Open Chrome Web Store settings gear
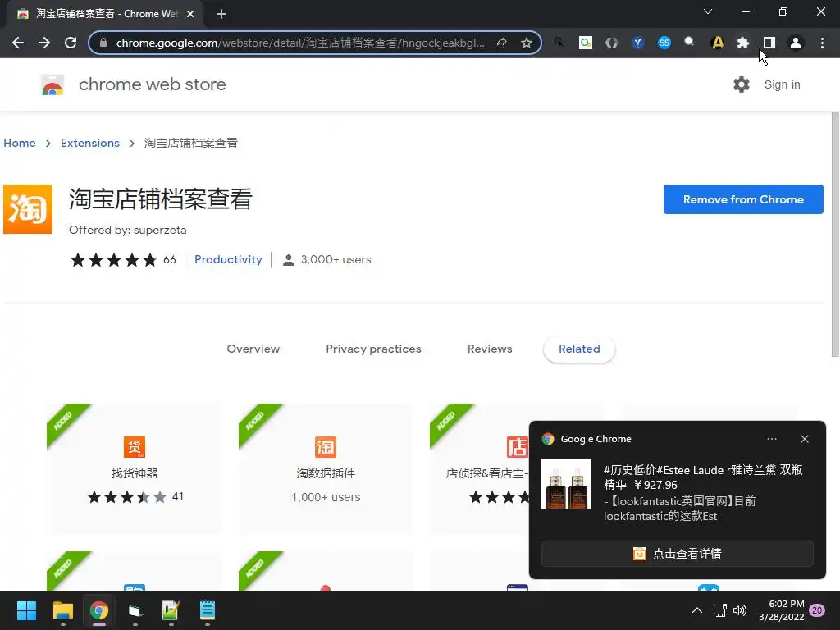 [742, 84]
